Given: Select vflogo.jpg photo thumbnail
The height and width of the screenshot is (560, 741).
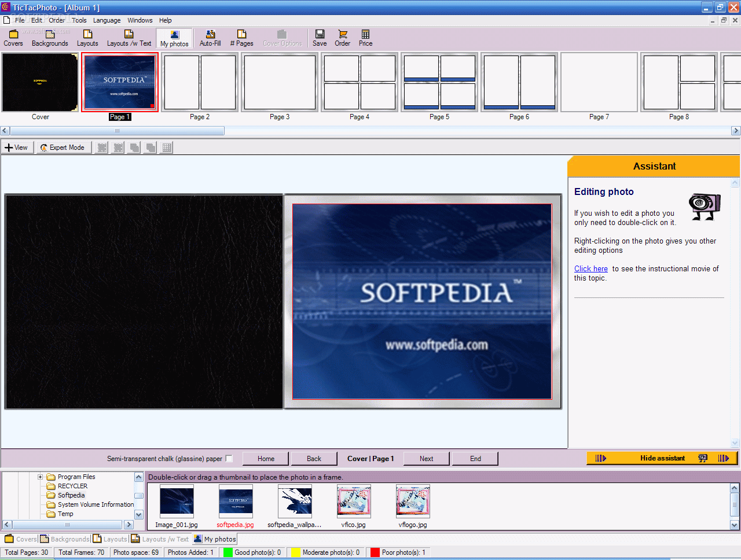Looking at the screenshot, I should point(413,502).
